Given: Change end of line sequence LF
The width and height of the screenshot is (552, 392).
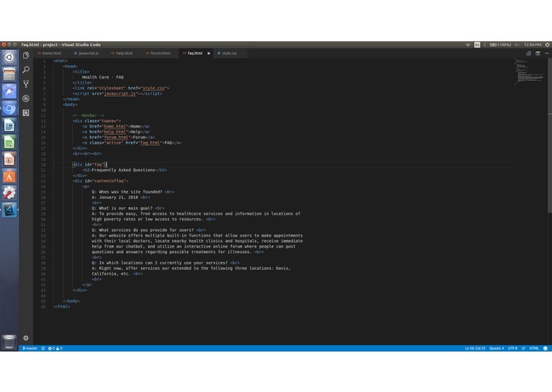Looking at the screenshot, I should pos(523,348).
